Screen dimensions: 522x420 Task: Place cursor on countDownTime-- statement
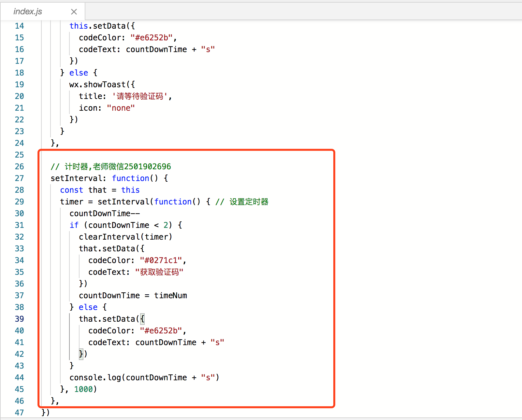pos(105,214)
